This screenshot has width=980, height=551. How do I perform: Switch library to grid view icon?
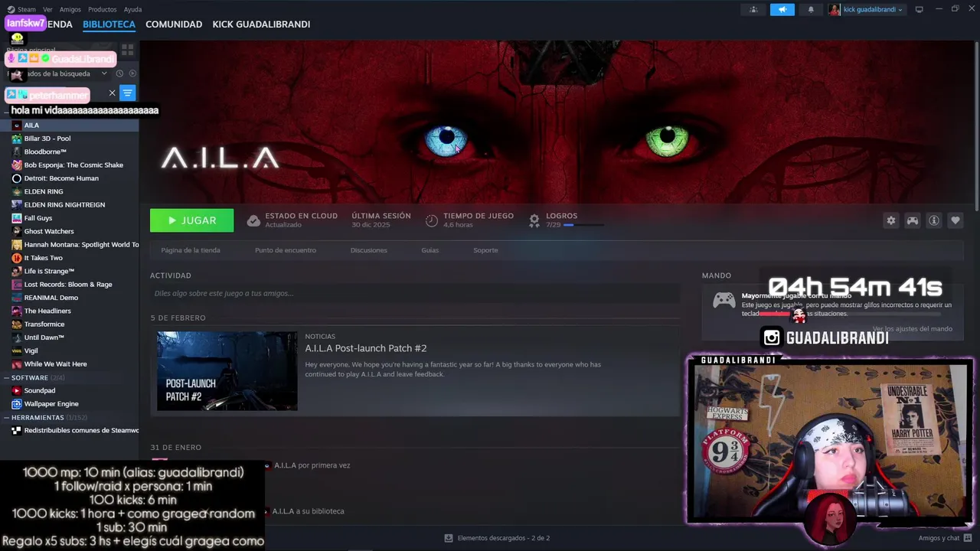pyautogui.click(x=127, y=50)
